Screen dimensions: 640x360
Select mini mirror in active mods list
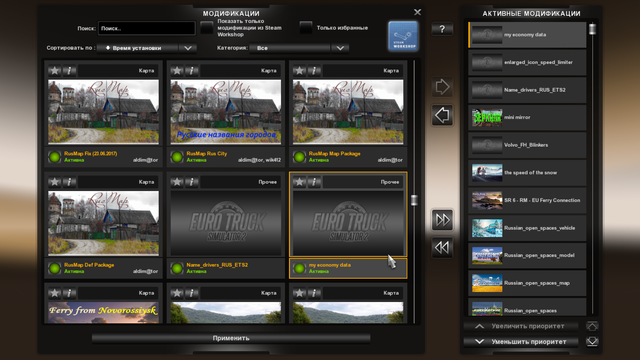click(x=527, y=118)
